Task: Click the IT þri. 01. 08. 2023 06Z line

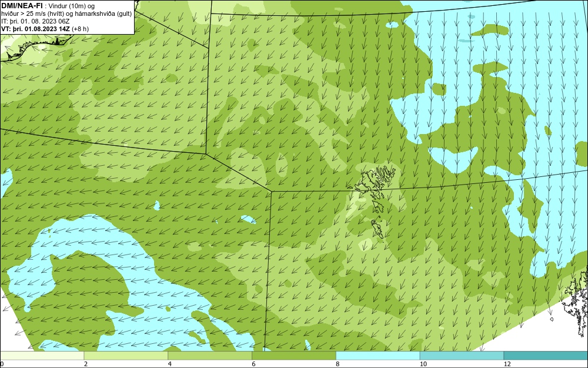Action: (x=35, y=21)
